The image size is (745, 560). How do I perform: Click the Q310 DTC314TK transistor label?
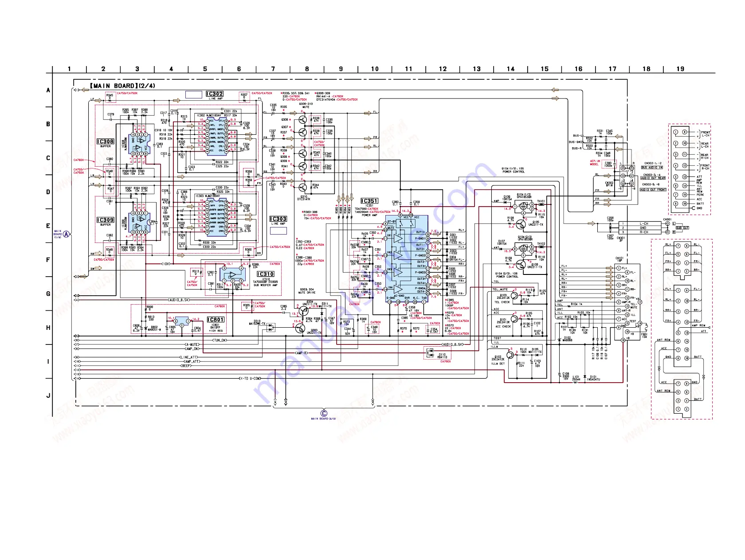pyautogui.click(x=304, y=198)
